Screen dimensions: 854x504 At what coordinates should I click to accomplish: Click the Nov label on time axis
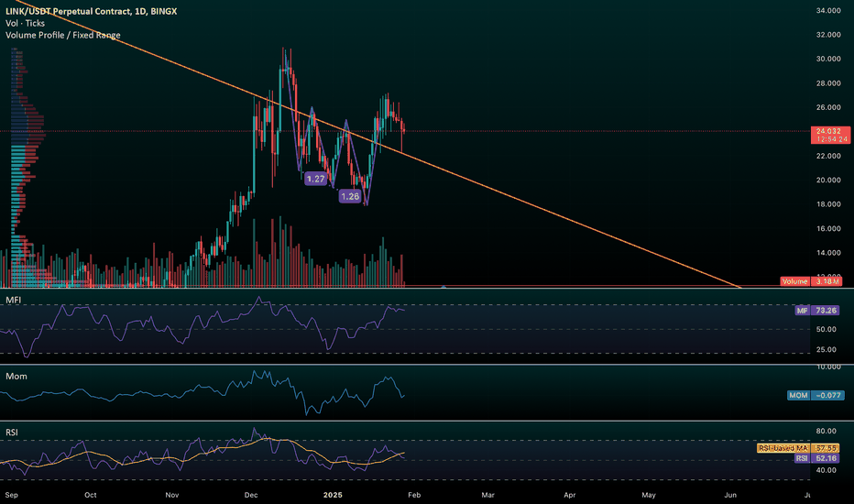[172, 495]
